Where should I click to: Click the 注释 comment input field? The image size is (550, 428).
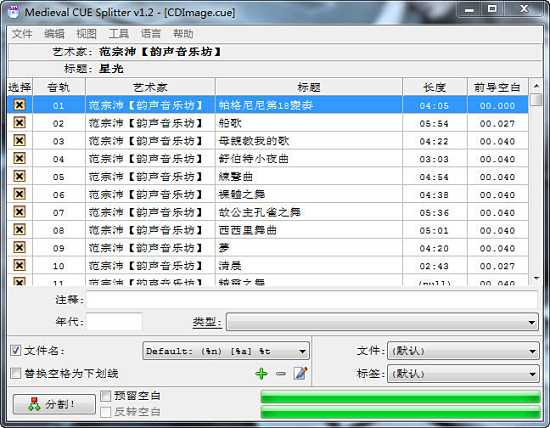312,300
